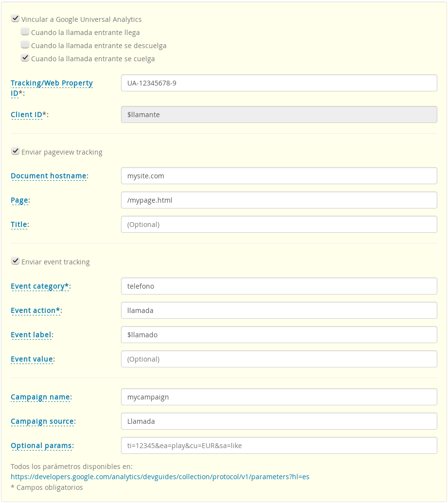Edit the Campaign name field

pos(279,397)
